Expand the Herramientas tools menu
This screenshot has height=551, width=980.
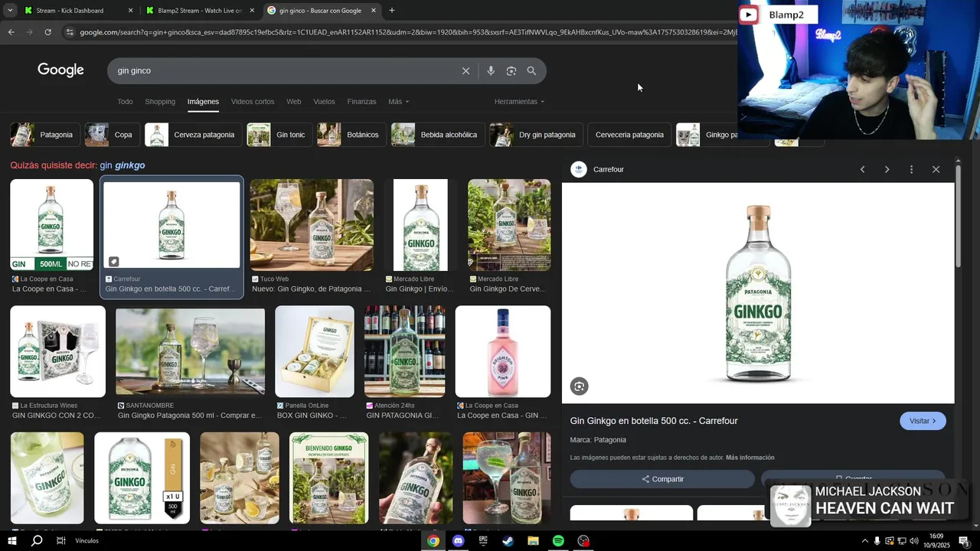pyautogui.click(x=519, y=102)
